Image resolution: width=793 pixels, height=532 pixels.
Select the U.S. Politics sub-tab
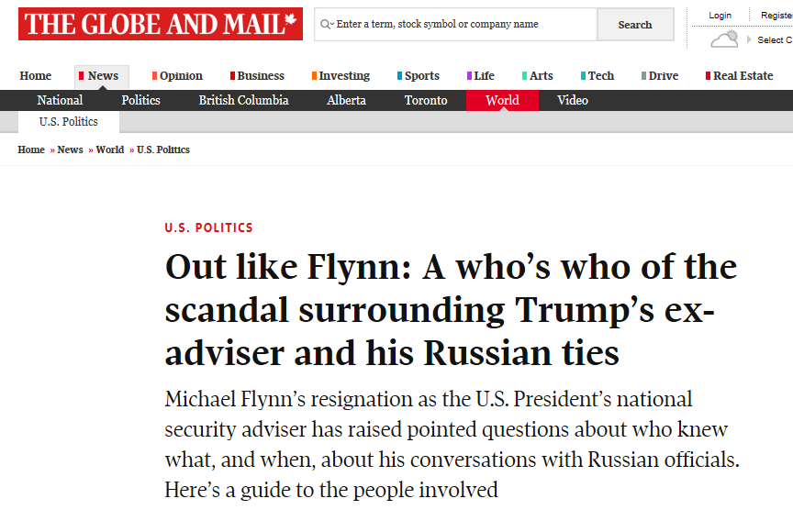[x=69, y=122]
